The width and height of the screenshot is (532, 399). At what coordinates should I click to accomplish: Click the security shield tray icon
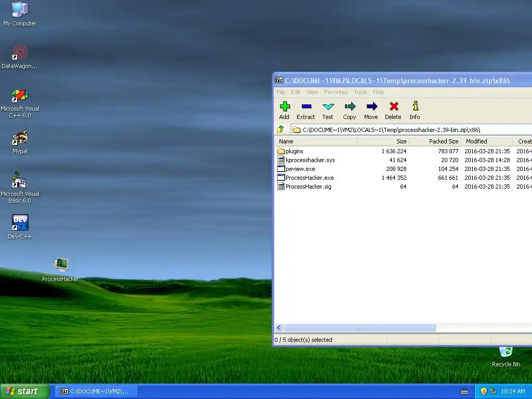484,391
